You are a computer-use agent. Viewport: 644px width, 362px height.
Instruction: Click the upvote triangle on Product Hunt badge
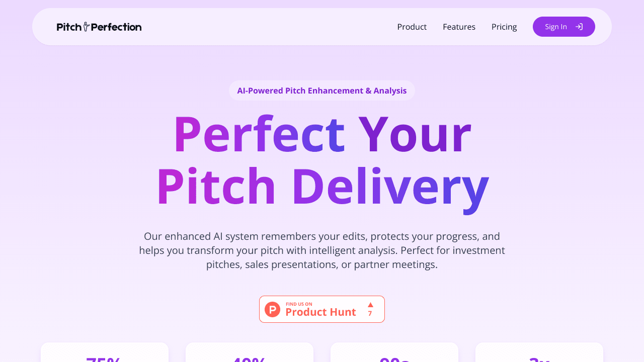(x=370, y=305)
